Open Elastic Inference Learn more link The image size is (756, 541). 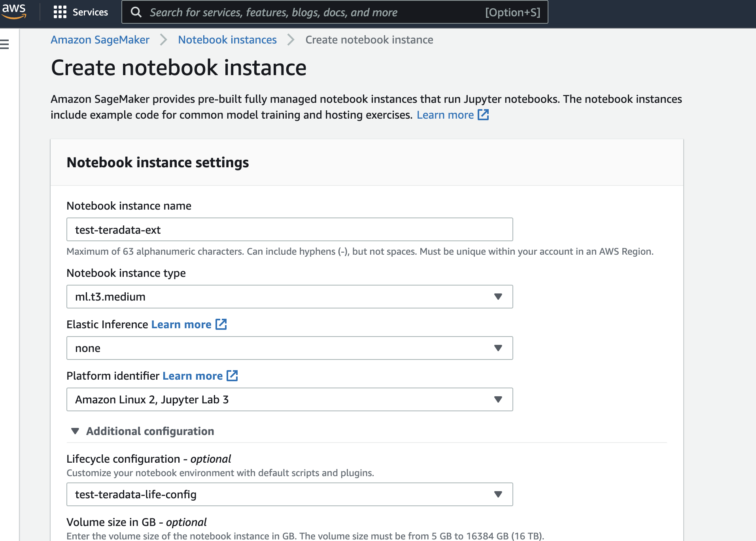click(181, 324)
